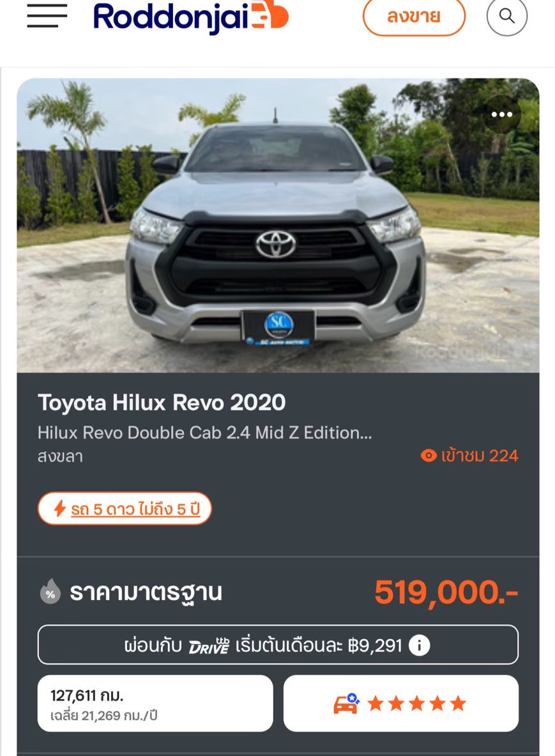Open the five-star rating card
This screenshot has width=555, height=756.
(x=401, y=704)
